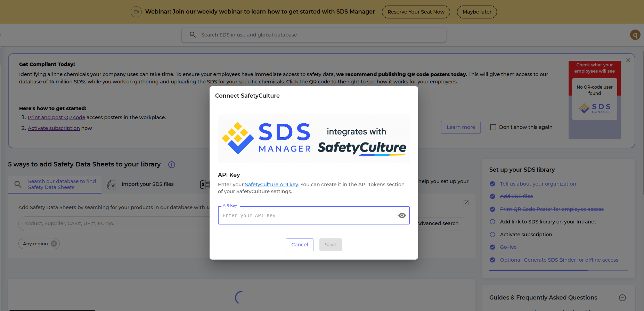Remove the Any region filter chip

tap(54, 244)
